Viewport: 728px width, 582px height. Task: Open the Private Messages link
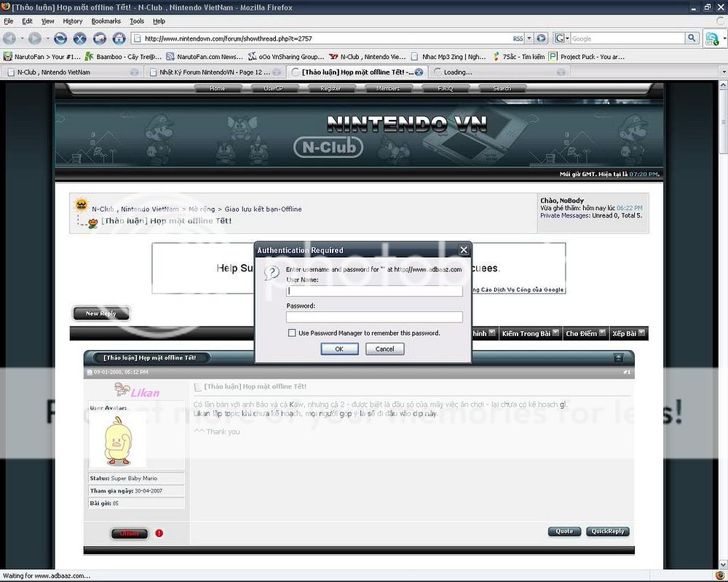click(x=565, y=215)
